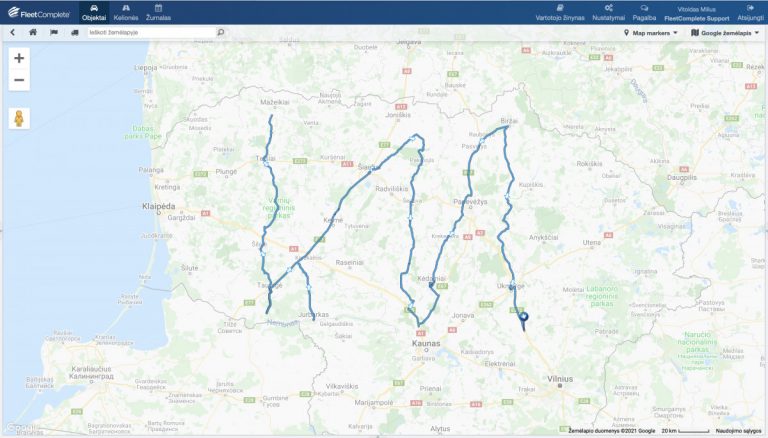Switch to the Kelionės tab
768x438 pixels.
[x=126, y=12]
